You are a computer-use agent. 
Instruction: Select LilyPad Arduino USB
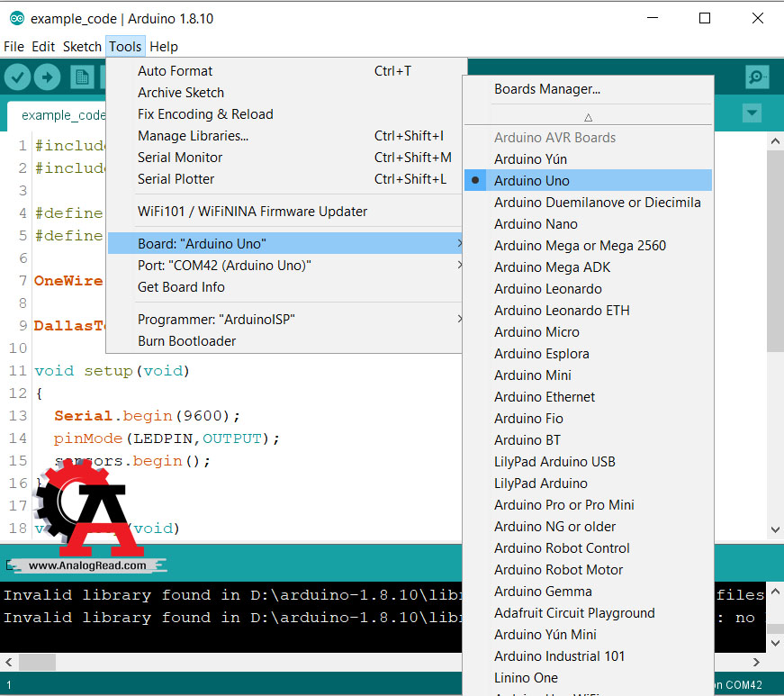click(588, 461)
